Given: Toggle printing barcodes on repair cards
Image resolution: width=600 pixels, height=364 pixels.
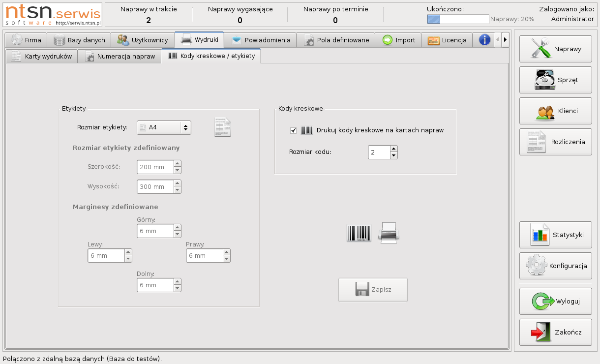Looking at the screenshot, I should pyautogui.click(x=294, y=130).
